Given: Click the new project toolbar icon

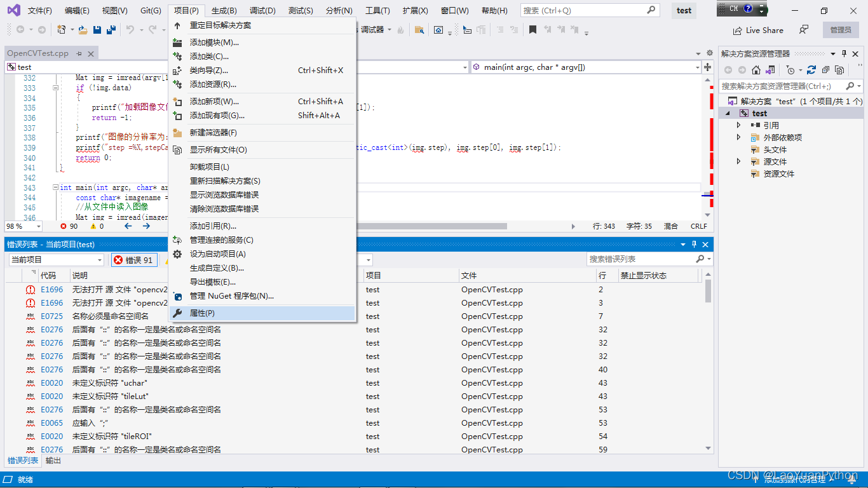Looking at the screenshot, I should point(62,30).
